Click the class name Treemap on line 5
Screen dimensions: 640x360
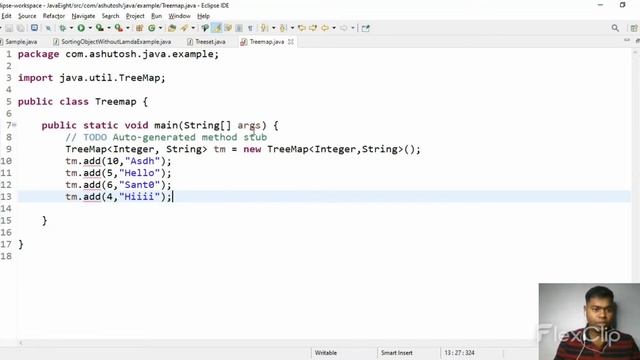point(116,102)
